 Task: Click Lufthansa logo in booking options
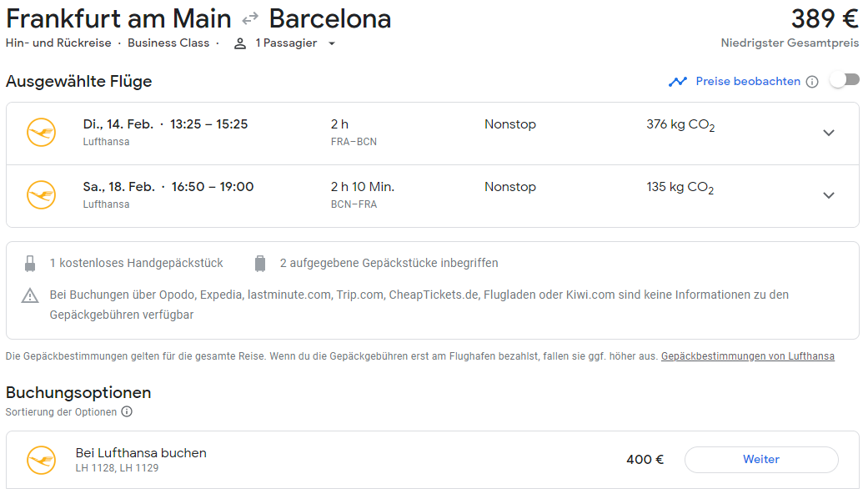[x=41, y=460]
